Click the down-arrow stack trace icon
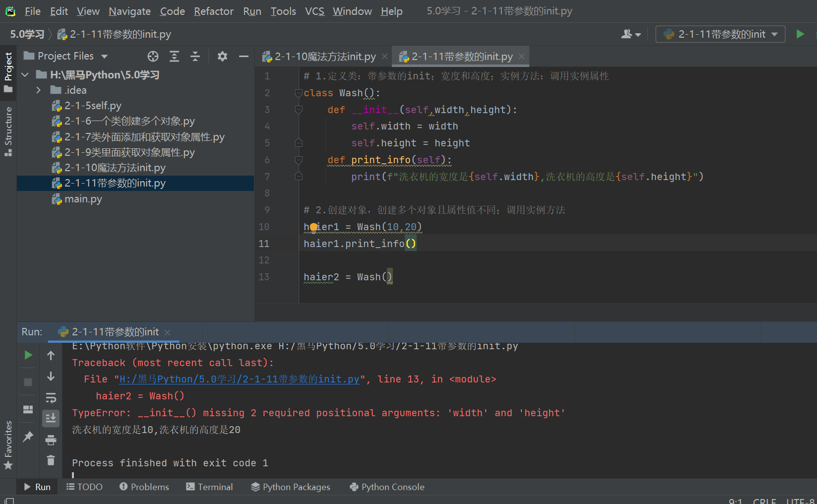This screenshot has height=504, width=817. click(51, 377)
